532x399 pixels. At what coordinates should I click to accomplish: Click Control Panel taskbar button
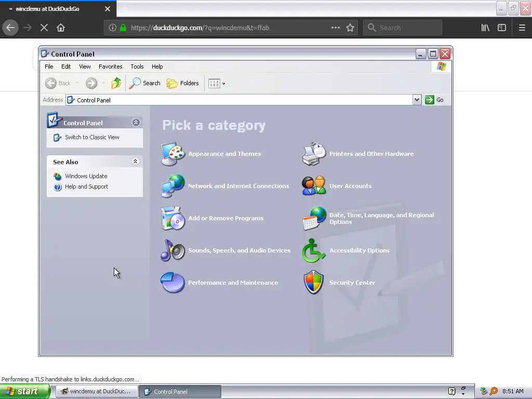(x=180, y=392)
